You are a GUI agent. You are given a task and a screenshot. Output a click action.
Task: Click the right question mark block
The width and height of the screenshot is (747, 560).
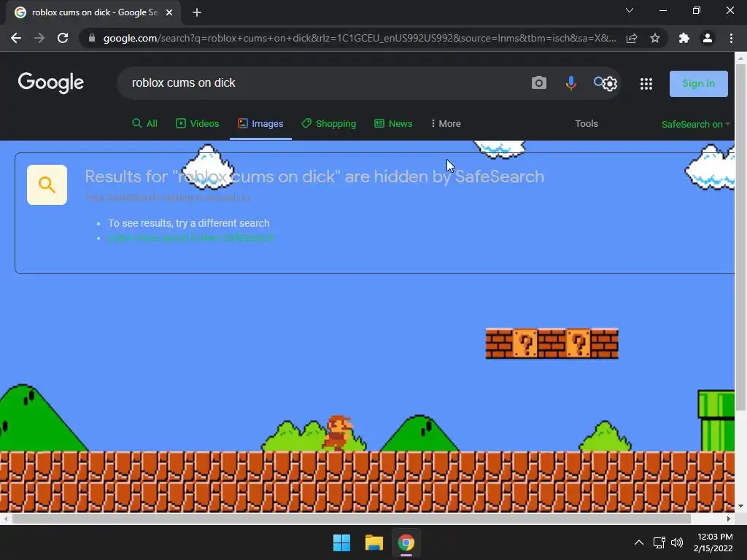point(578,343)
